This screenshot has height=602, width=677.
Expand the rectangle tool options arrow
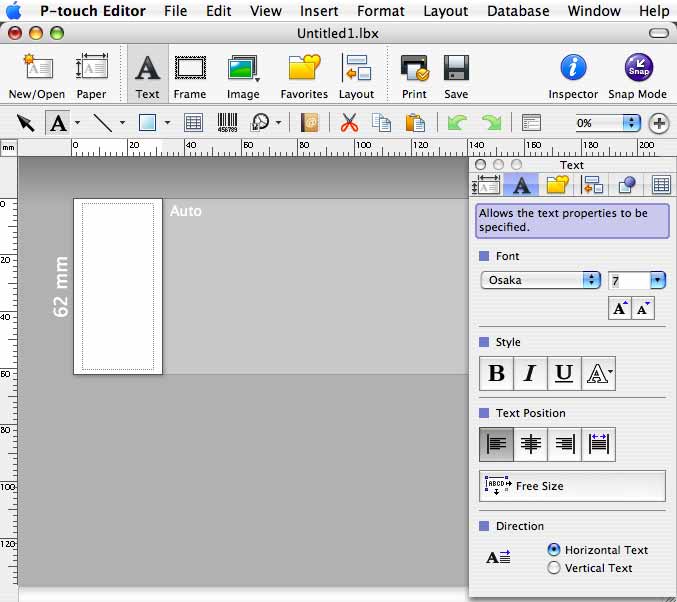pos(167,123)
